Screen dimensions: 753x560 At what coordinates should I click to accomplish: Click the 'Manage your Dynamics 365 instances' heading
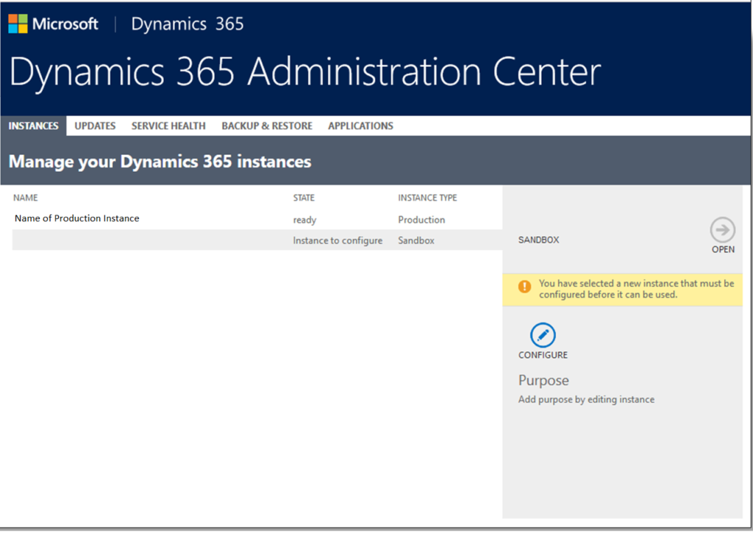coord(160,162)
